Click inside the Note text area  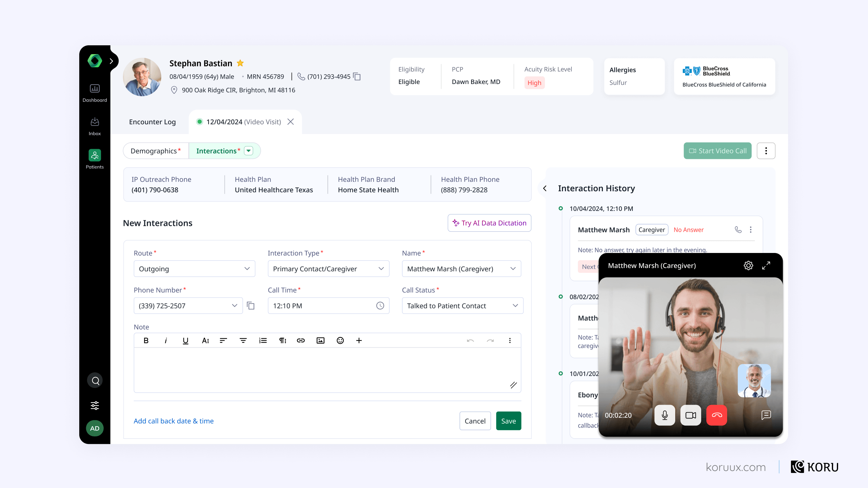pyautogui.click(x=327, y=369)
